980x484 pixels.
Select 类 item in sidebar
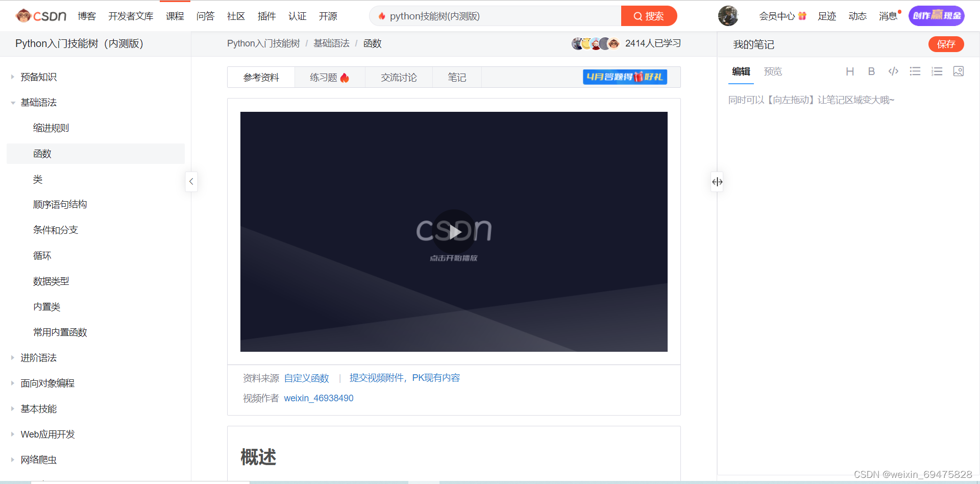coord(38,179)
